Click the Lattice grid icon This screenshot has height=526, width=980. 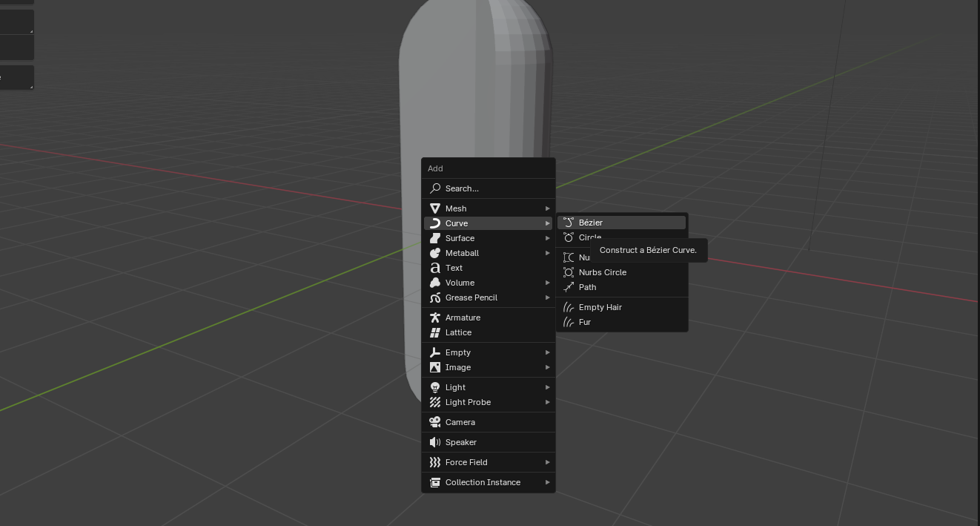435,332
